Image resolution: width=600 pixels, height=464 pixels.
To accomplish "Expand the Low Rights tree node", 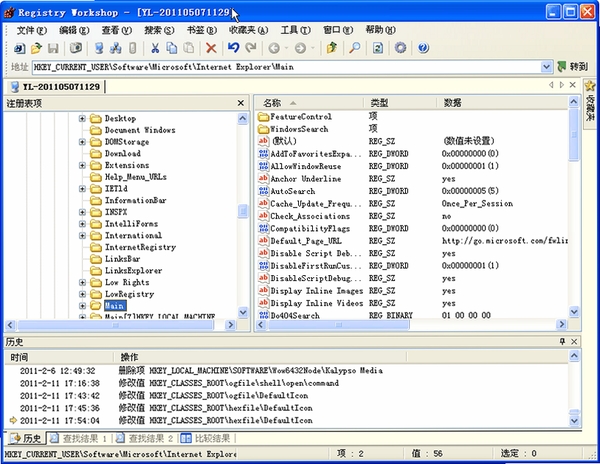I will (82, 282).
